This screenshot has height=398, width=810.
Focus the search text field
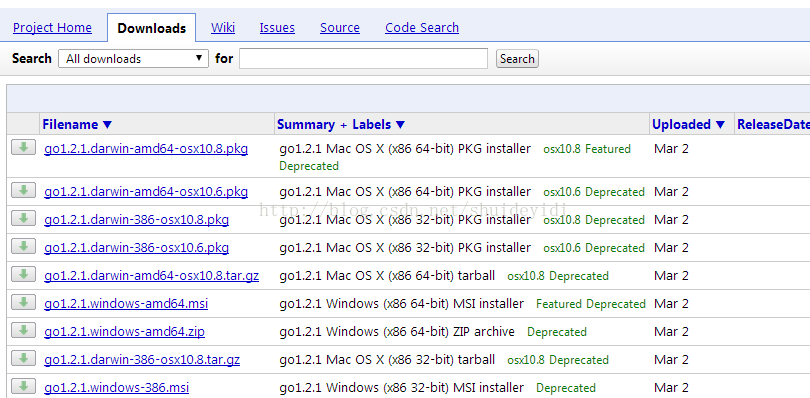click(363, 58)
